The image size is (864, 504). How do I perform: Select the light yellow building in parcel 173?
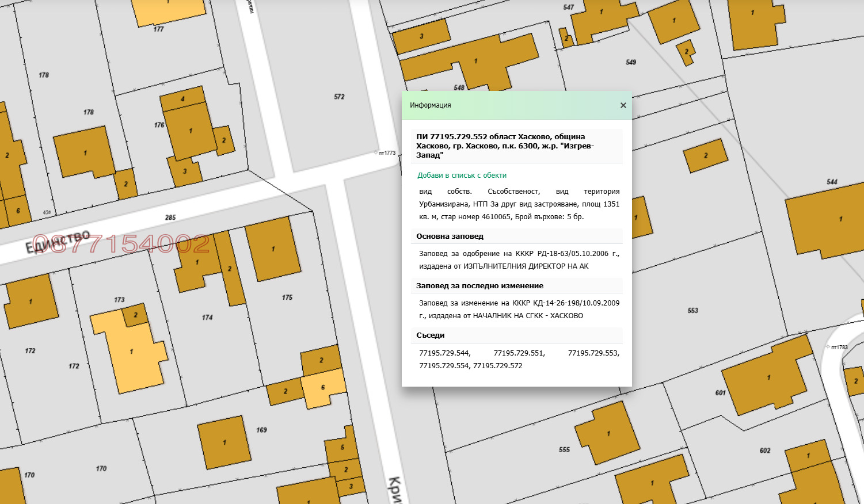click(x=132, y=351)
